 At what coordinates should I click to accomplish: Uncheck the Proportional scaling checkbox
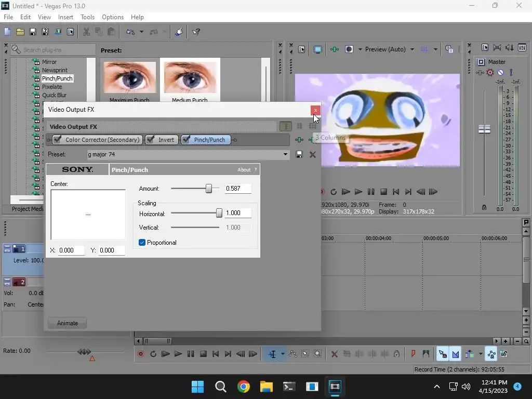pos(142,243)
